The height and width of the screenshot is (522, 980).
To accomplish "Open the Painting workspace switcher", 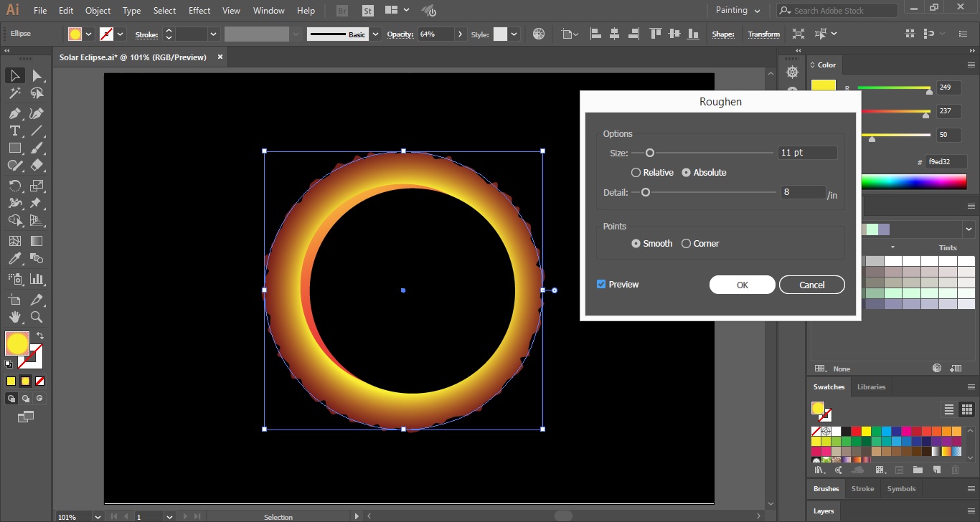I will point(739,10).
